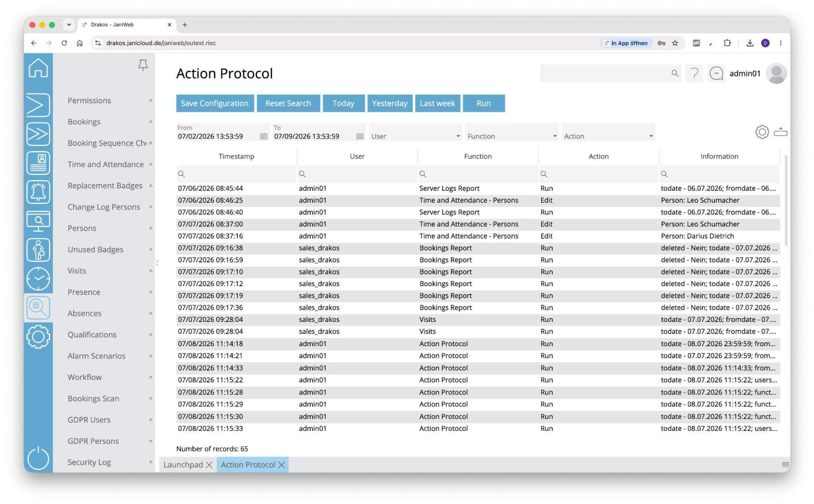Open the person badge list sidebar icon

pyautogui.click(x=38, y=163)
